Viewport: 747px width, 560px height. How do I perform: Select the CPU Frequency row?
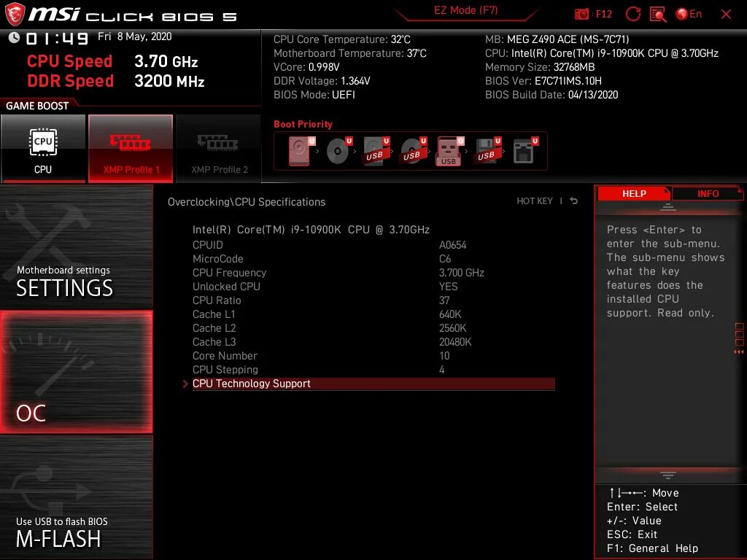(373, 273)
